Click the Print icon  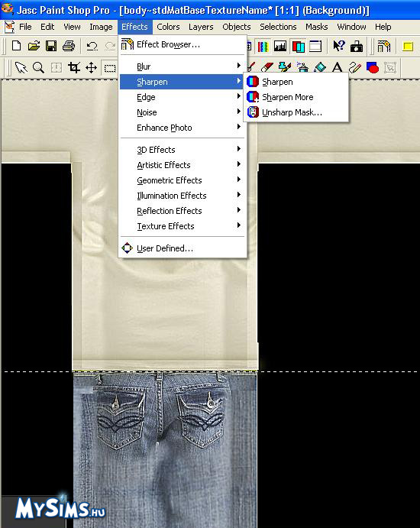69,46
